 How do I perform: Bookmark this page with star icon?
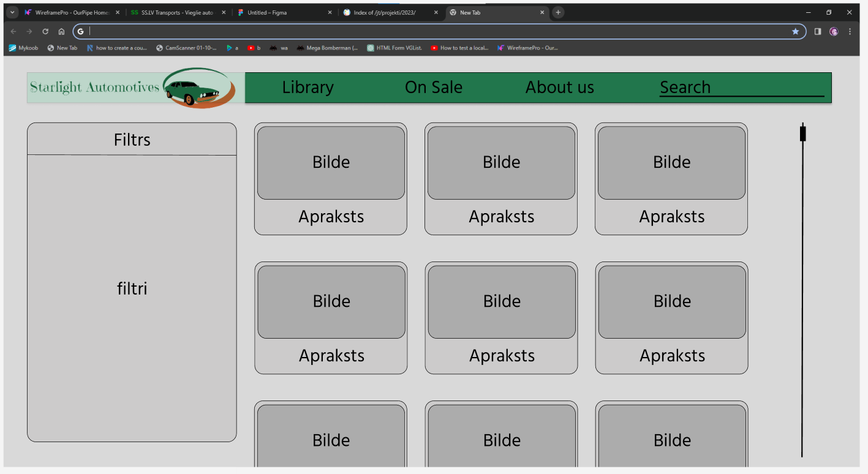tap(795, 31)
